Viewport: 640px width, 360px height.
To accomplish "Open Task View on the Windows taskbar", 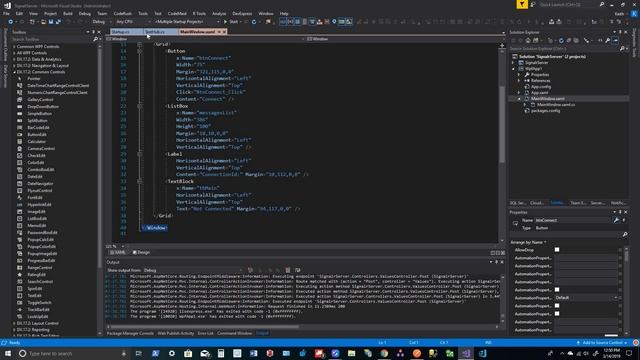I will pyautogui.click(x=138, y=353).
